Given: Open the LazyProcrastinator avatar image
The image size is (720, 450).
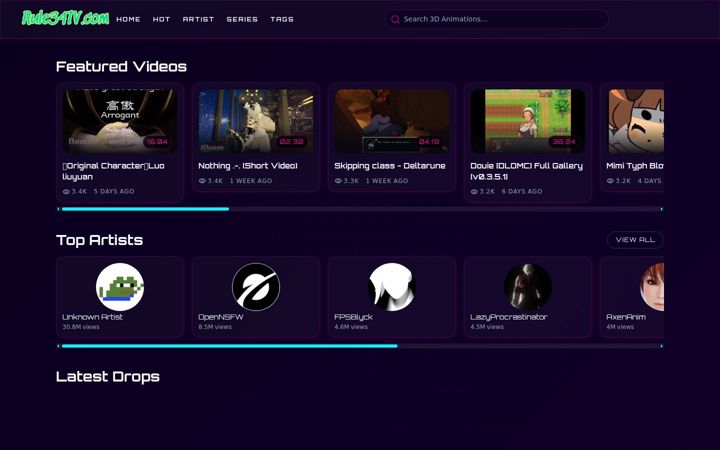Looking at the screenshot, I should pyautogui.click(x=528, y=287).
